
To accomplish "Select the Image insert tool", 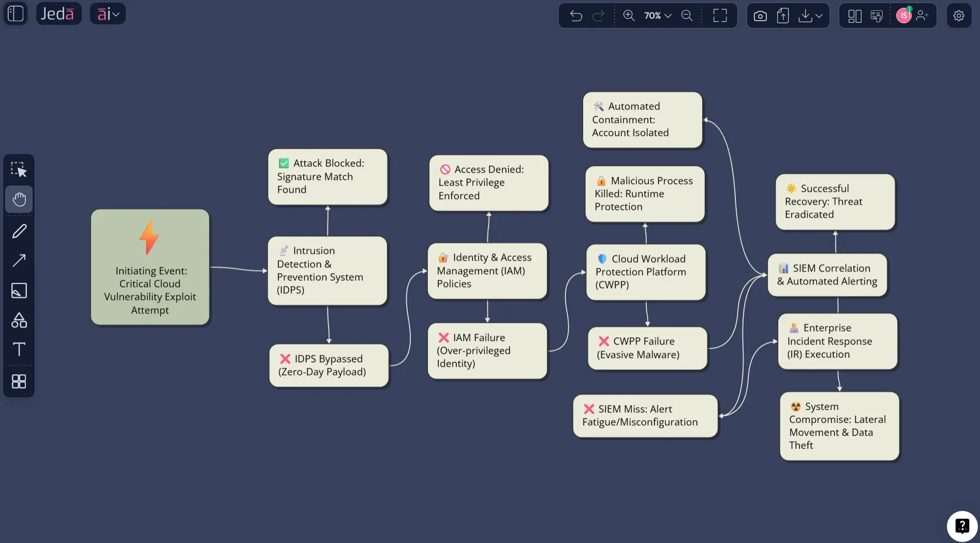I will tap(19, 291).
